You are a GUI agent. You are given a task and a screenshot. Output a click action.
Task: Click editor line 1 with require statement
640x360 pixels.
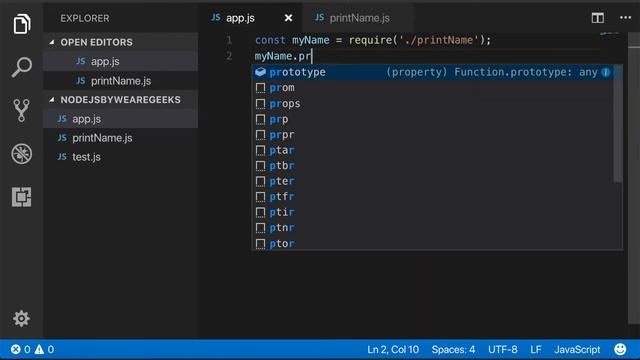pyautogui.click(x=373, y=40)
